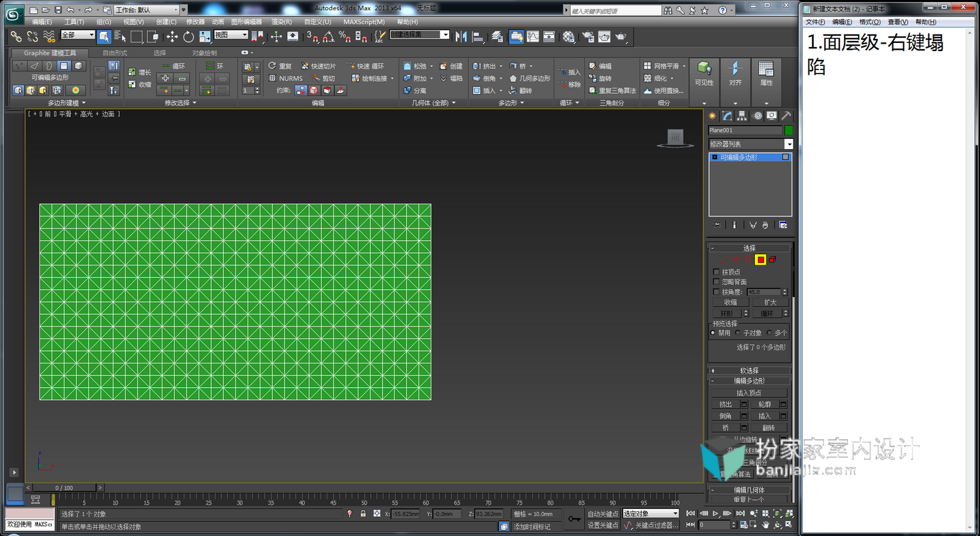Open the 选定对象 key filter dropdown
980x536 pixels.
click(651, 514)
